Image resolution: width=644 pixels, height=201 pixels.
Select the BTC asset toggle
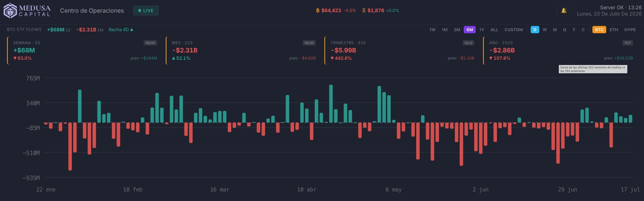[x=599, y=30]
